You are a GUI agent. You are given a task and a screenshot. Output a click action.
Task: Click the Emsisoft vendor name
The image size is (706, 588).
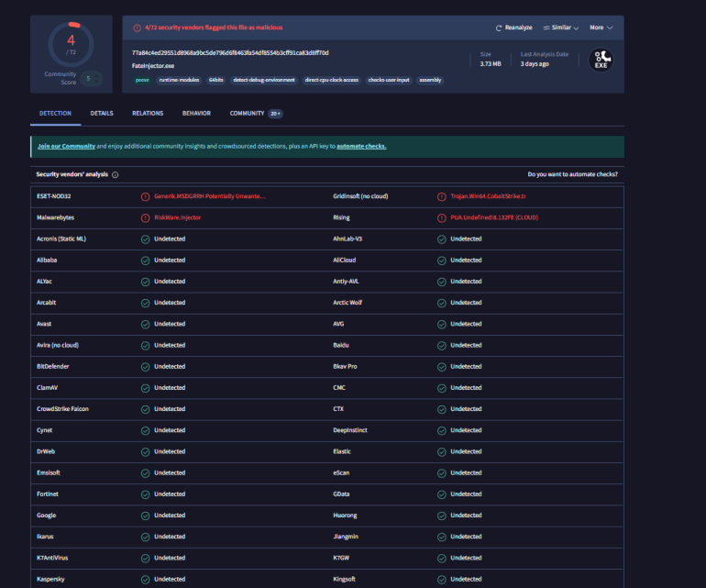click(x=49, y=473)
